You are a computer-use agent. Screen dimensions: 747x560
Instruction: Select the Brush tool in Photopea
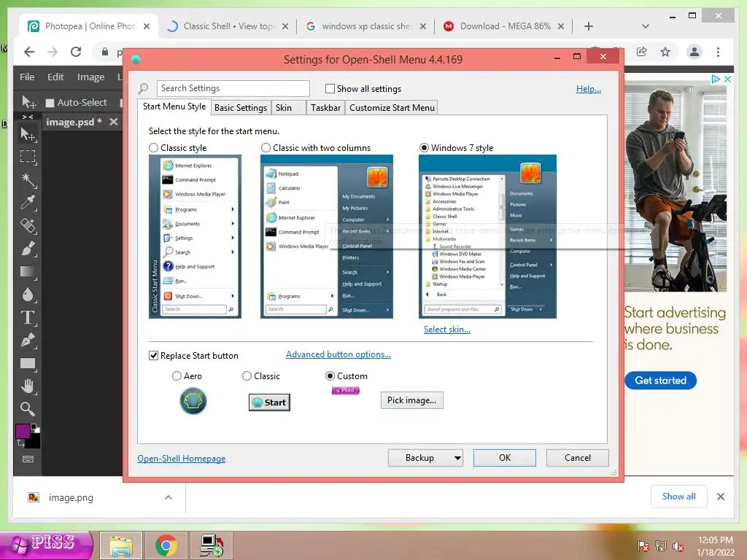point(28,249)
